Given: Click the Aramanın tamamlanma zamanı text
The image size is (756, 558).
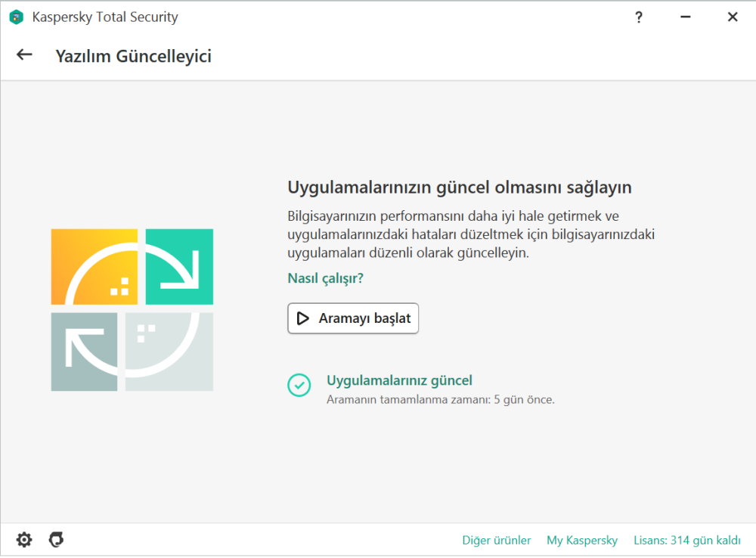Looking at the screenshot, I should (440, 399).
